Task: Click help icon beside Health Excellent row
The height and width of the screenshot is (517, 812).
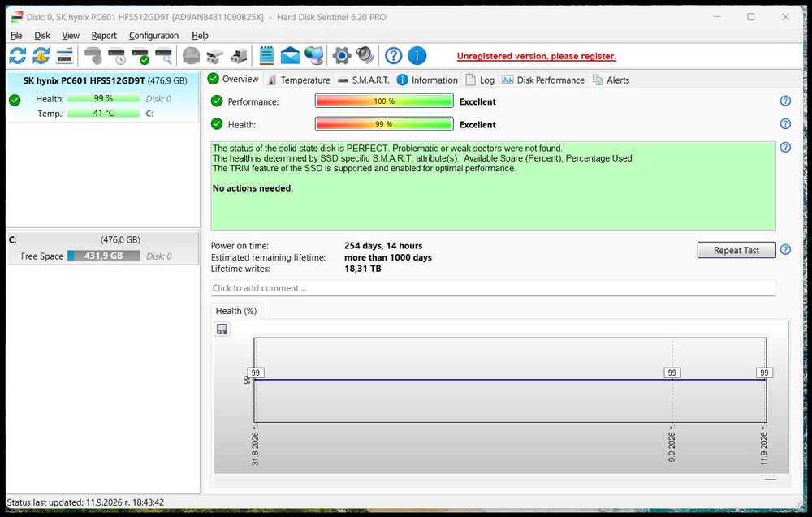Action: pyautogui.click(x=785, y=123)
